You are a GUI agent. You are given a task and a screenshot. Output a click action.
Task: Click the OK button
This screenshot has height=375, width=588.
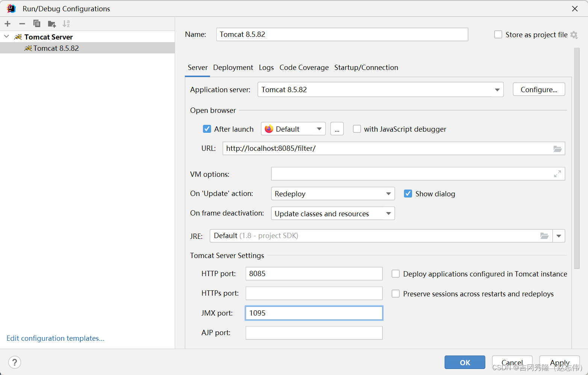coord(465,363)
